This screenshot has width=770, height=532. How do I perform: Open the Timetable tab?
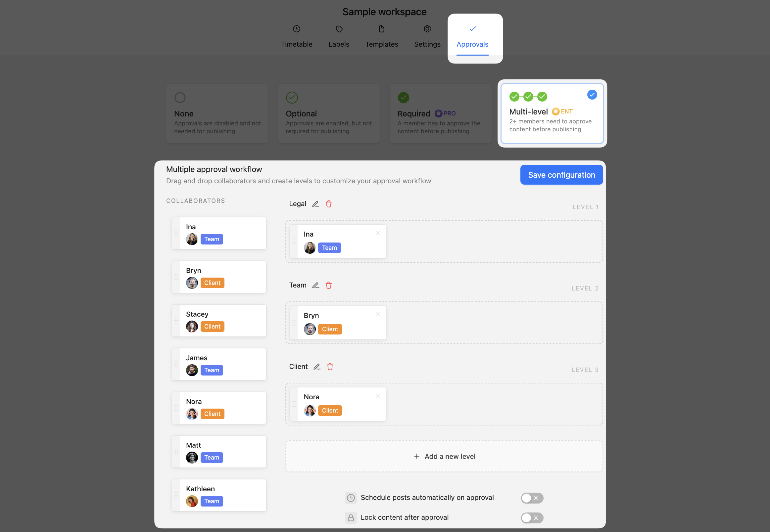click(297, 37)
